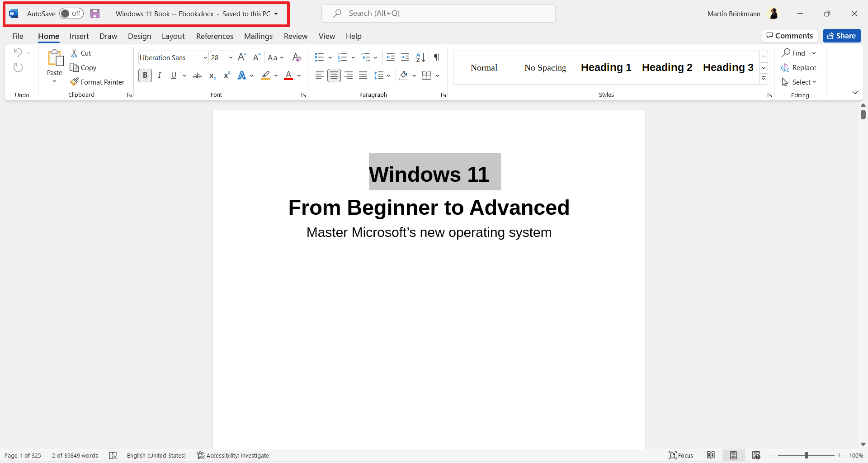Justify the paragraph text
The width and height of the screenshot is (868, 463).
(x=363, y=76)
